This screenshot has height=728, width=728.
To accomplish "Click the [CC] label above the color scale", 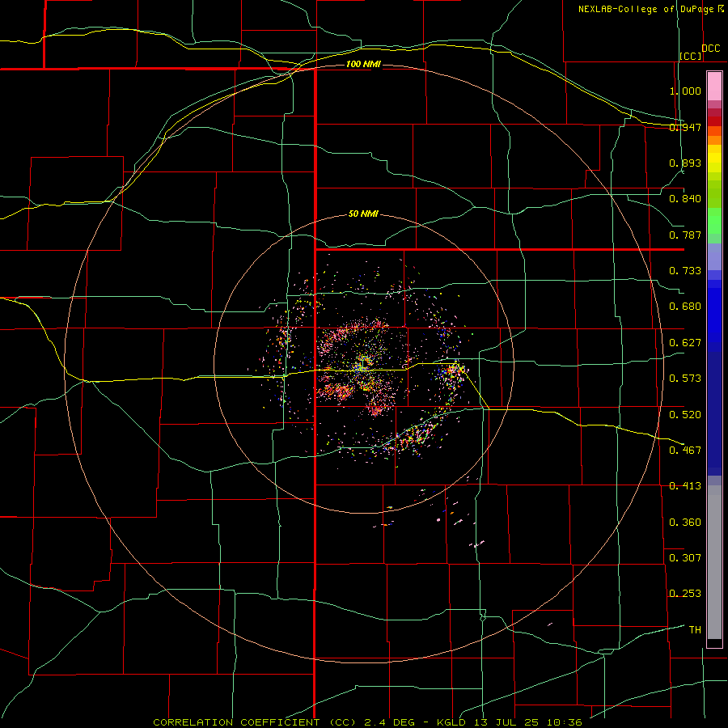I will point(691,56).
